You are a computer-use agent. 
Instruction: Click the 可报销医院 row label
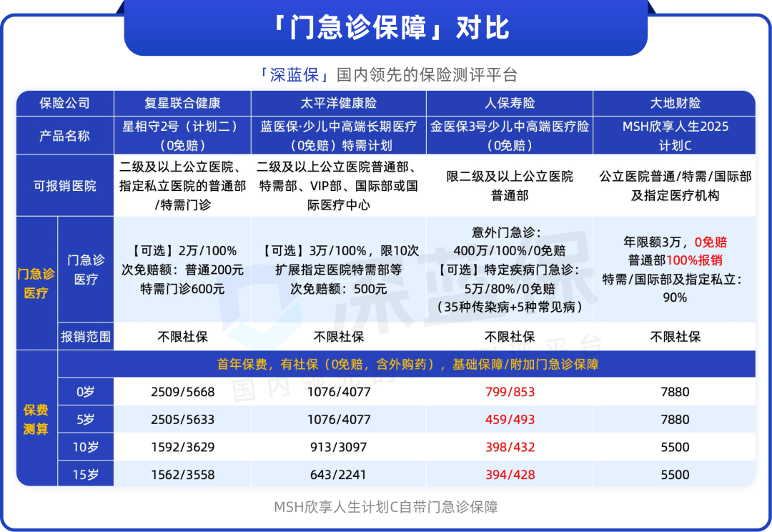pos(64,186)
